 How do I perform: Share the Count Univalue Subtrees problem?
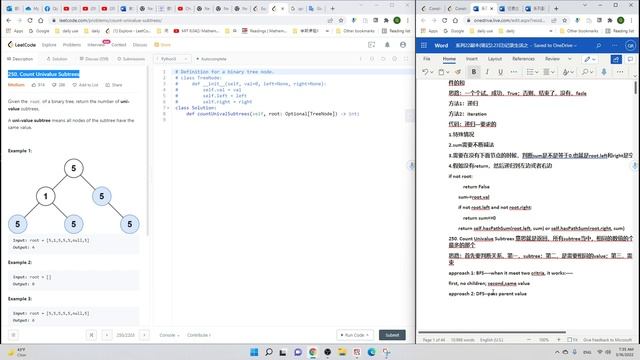click(114, 85)
